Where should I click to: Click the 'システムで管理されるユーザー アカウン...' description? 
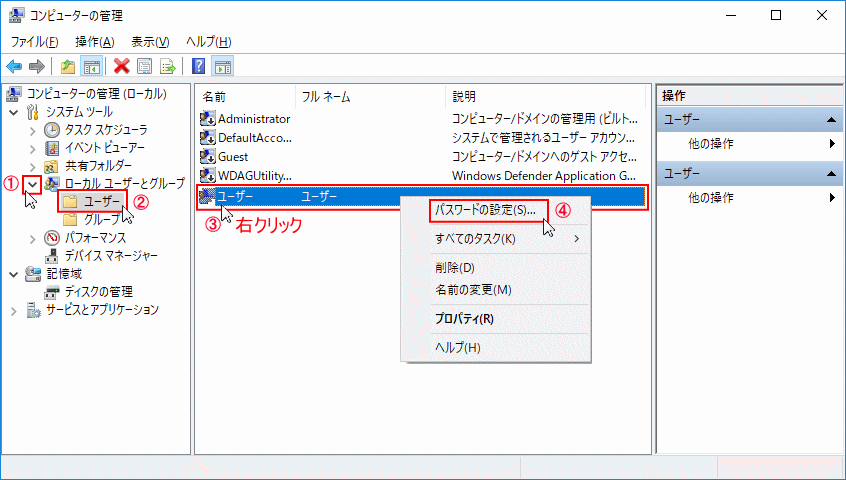[x=543, y=138]
